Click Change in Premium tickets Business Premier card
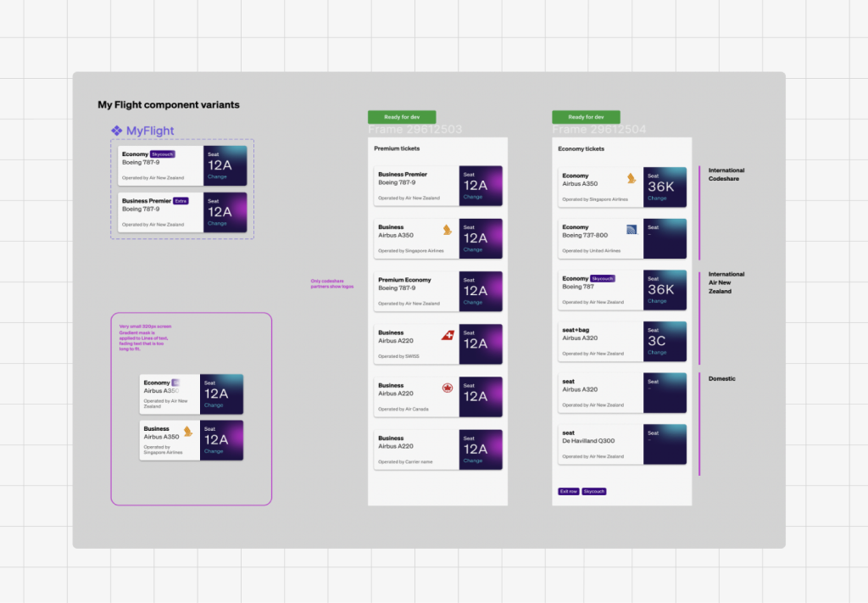The width and height of the screenshot is (868, 603). [473, 197]
